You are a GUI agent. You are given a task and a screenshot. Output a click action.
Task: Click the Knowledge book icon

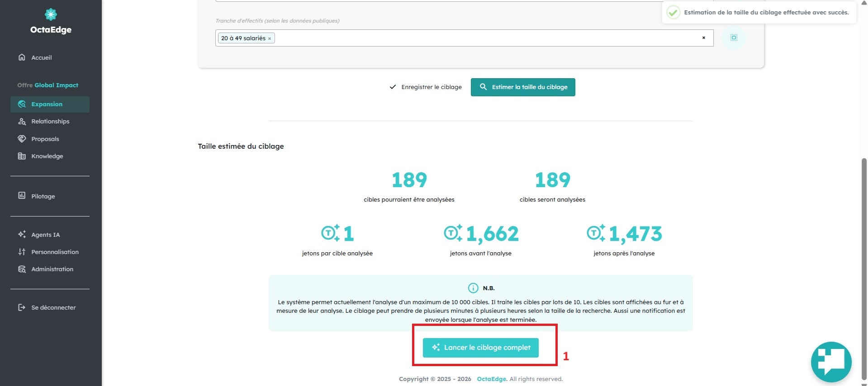(x=22, y=156)
